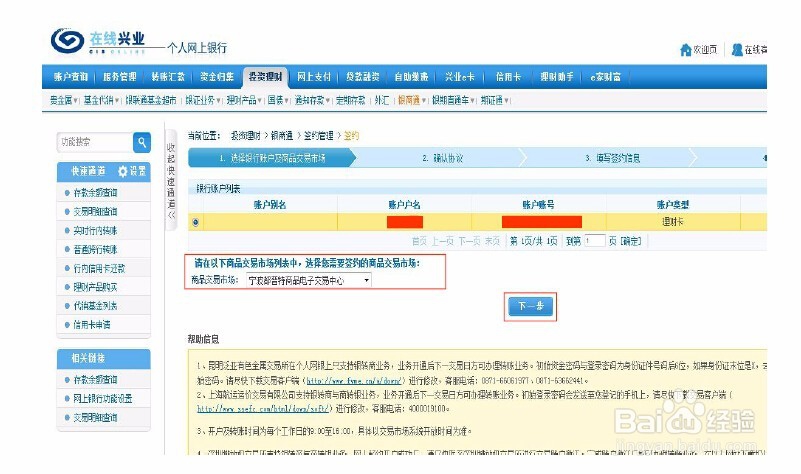Switch to the 理财助手 tab
The height and width of the screenshot is (474, 801).
(557, 77)
